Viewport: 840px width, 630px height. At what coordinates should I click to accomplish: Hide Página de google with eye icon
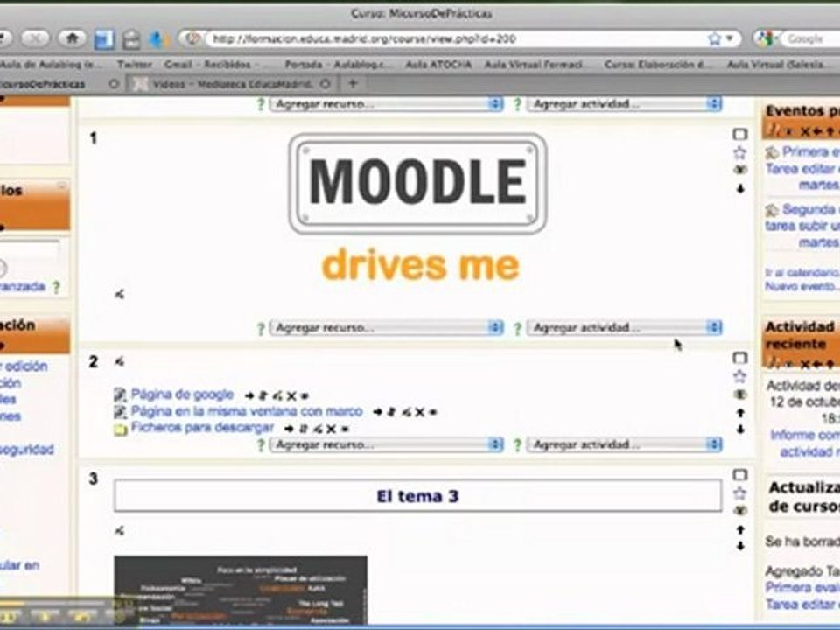[x=304, y=396]
